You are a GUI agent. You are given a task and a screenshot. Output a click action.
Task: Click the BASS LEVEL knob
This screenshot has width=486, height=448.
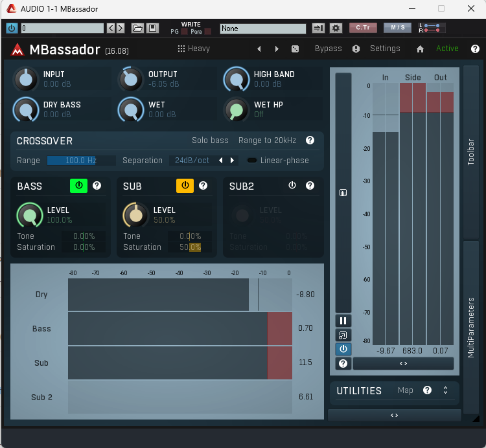click(x=29, y=215)
